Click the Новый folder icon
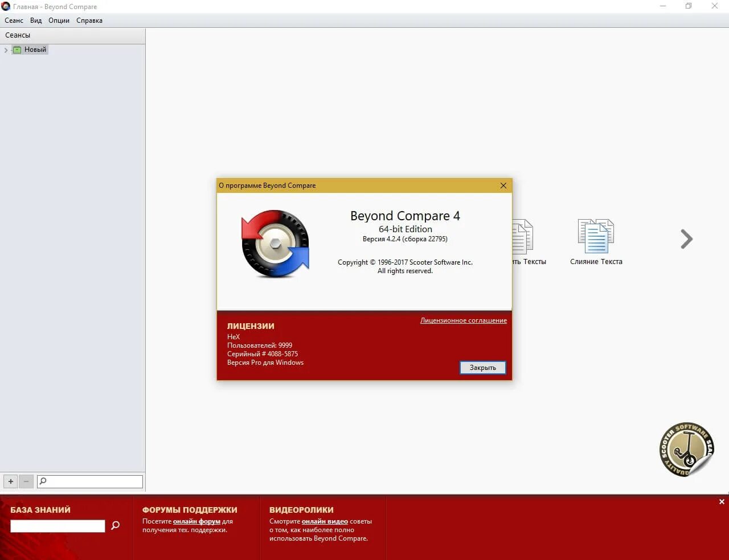 [x=17, y=50]
